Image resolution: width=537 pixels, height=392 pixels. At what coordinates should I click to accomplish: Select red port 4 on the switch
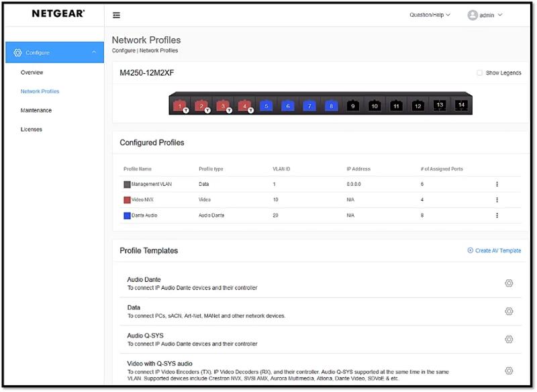tap(244, 106)
